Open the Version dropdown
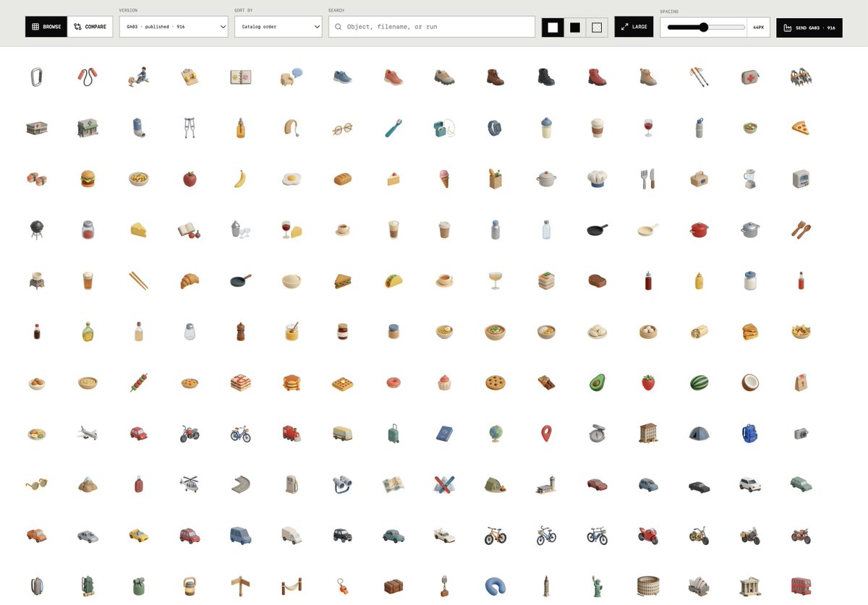This screenshot has height=605, width=868. [174, 27]
